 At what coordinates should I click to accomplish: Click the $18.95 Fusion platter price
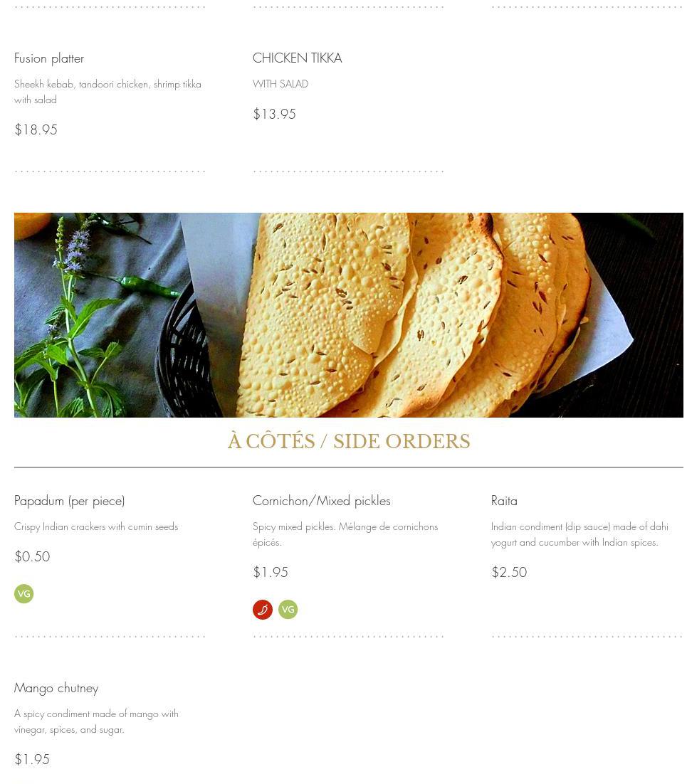36,129
